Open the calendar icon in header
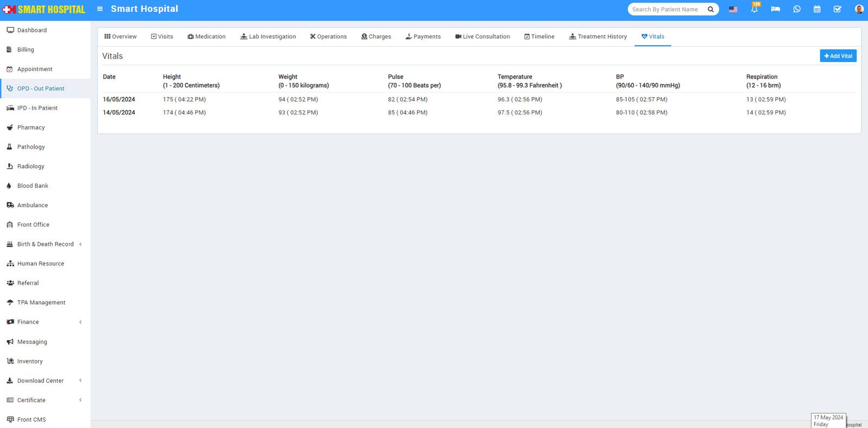 pos(817,9)
